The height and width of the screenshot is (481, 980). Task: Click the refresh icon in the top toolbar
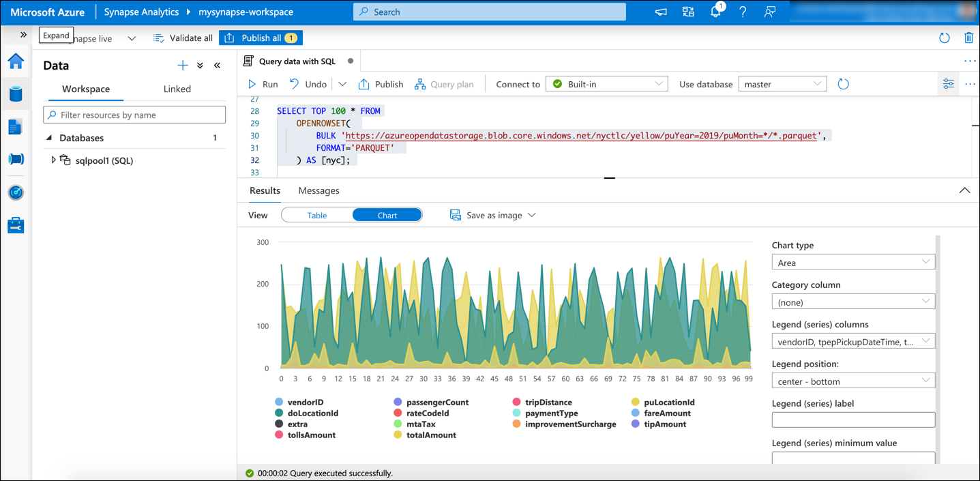point(945,38)
